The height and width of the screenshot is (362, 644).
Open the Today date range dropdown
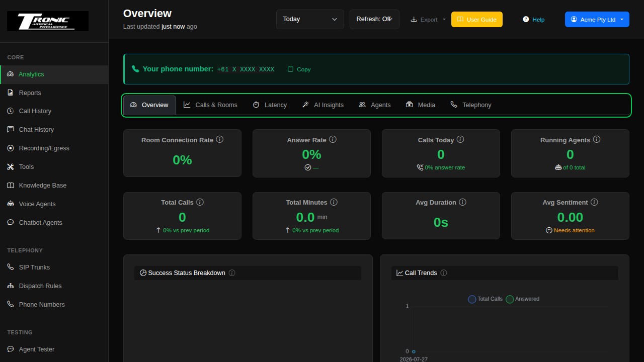310,19
